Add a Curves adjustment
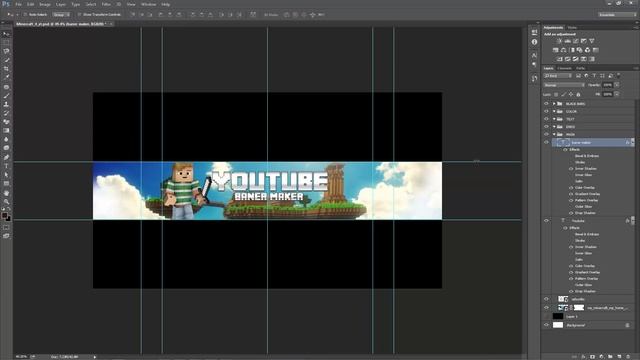 pyautogui.click(x=576, y=41)
